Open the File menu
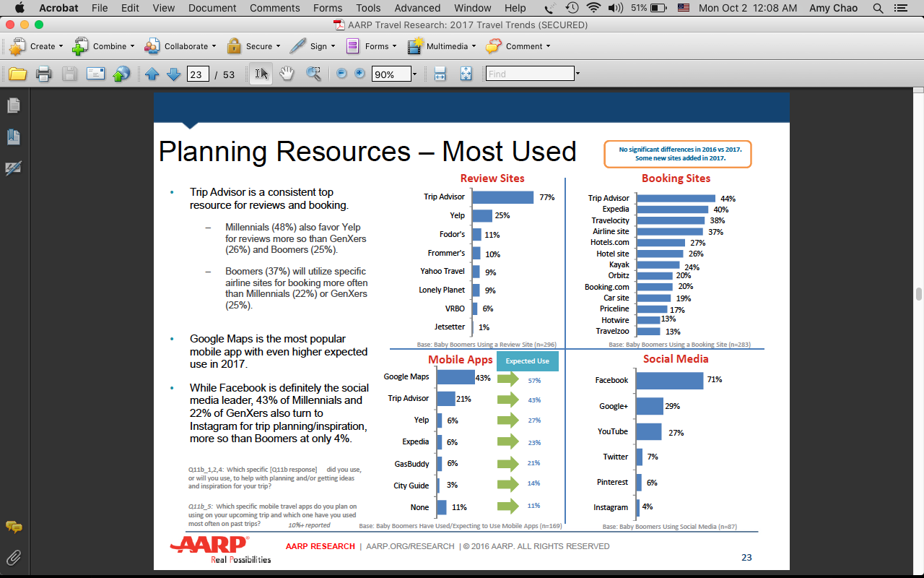The width and height of the screenshot is (924, 578). 100,8
